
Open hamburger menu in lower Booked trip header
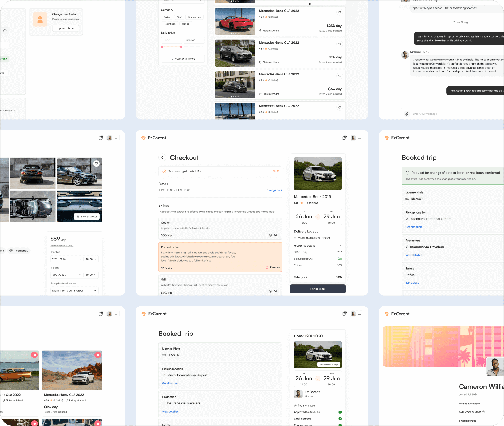click(359, 314)
